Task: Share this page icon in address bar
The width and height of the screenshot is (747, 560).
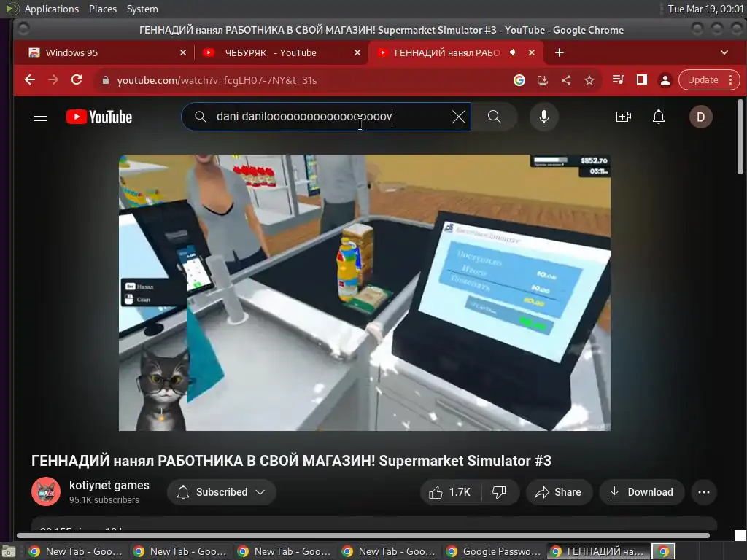Action: [x=566, y=80]
